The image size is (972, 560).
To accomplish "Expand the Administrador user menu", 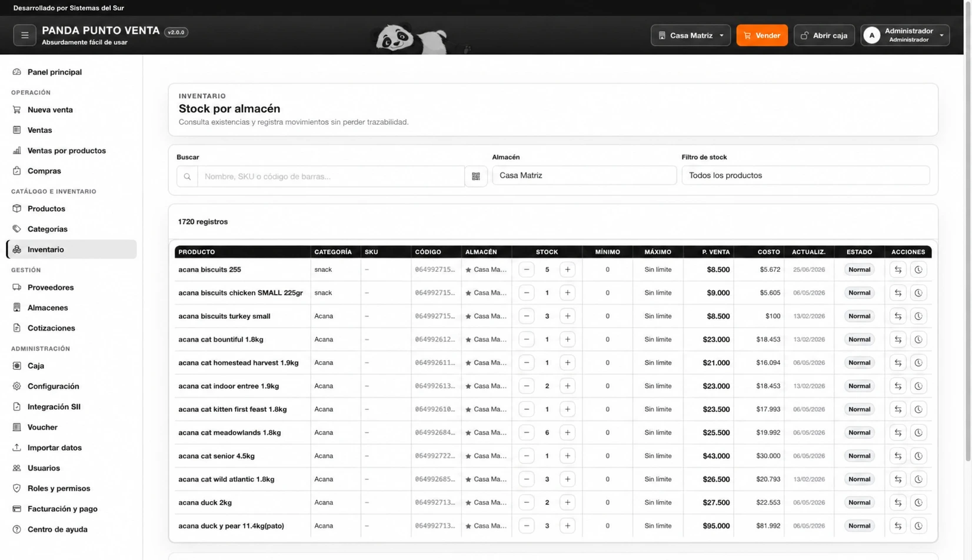I will pyautogui.click(x=905, y=35).
